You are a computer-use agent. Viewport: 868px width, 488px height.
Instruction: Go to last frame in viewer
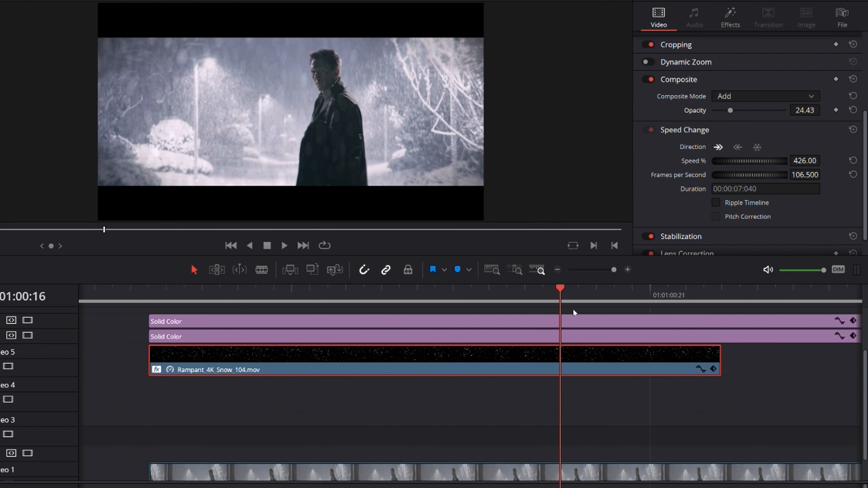(303, 246)
